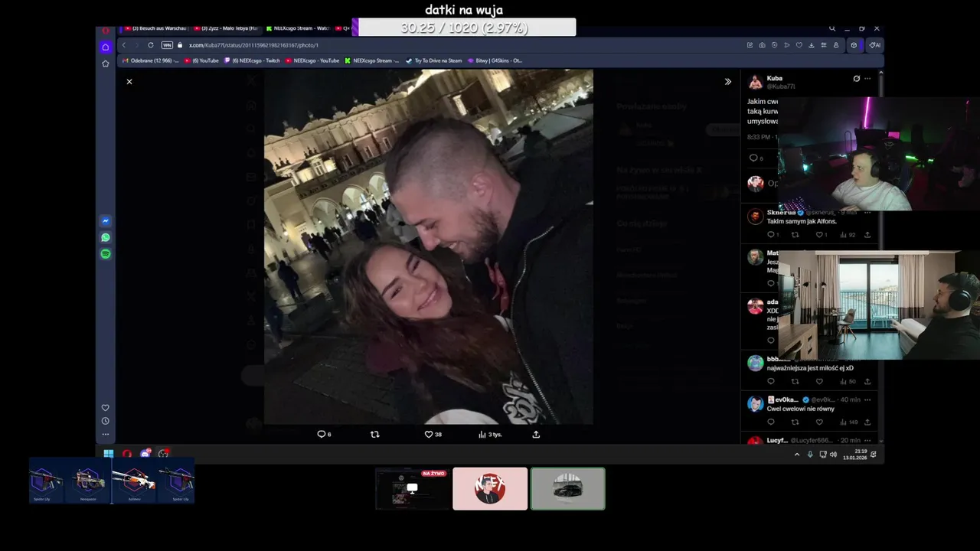Click the x.com address bar URL

253,45
